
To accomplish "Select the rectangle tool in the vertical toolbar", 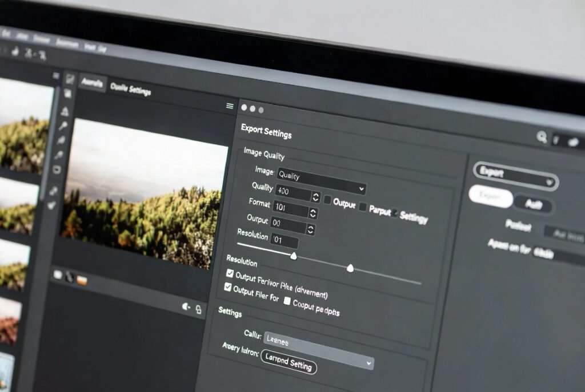I will pos(57,169).
